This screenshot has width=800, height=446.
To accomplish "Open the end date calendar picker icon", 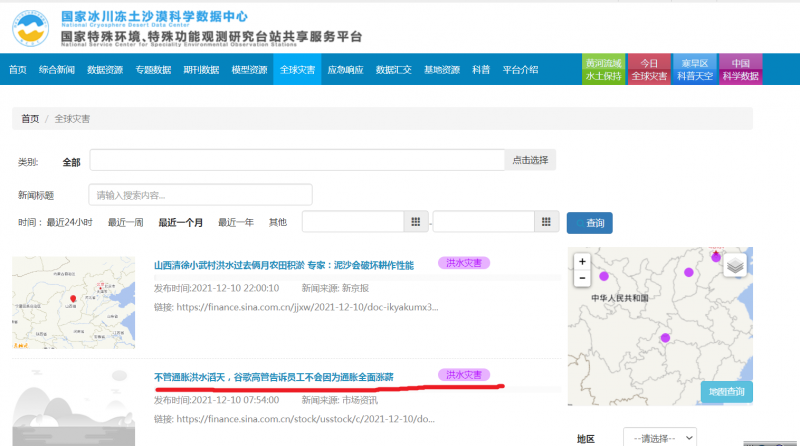I will [x=545, y=222].
